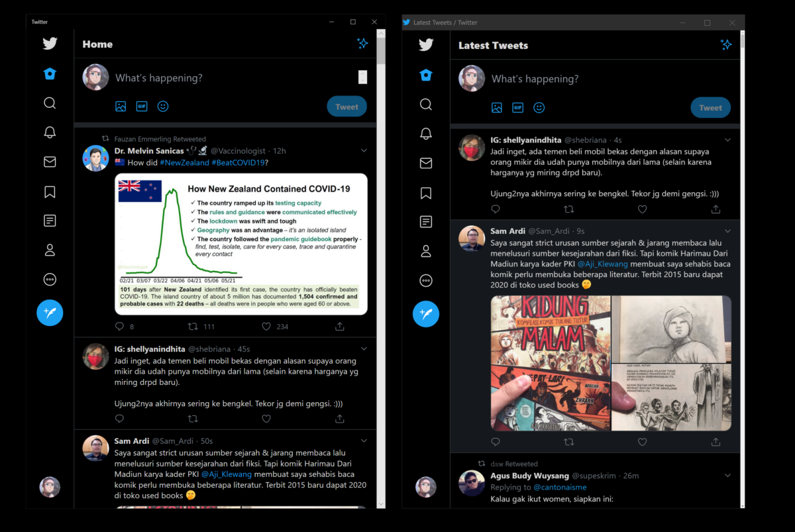Open the Profile icon in the right sidebar
Viewport: 795px width, 532px height.
(426, 251)
